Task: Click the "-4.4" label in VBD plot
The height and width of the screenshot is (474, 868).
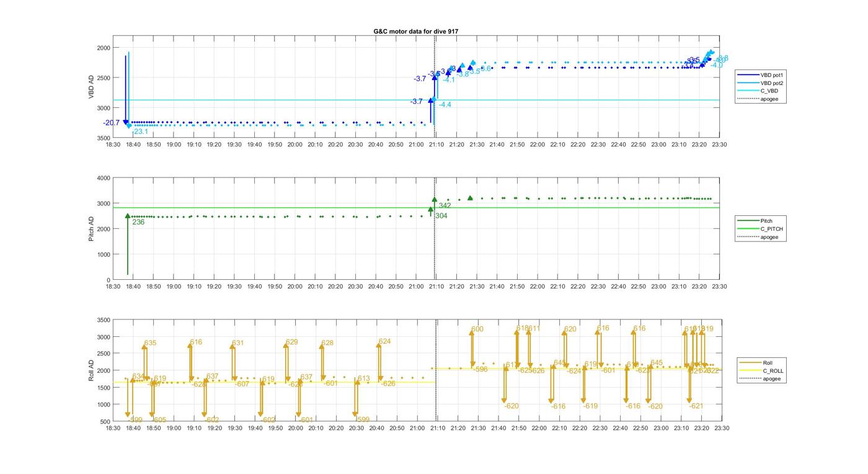Action: point(445,105)
